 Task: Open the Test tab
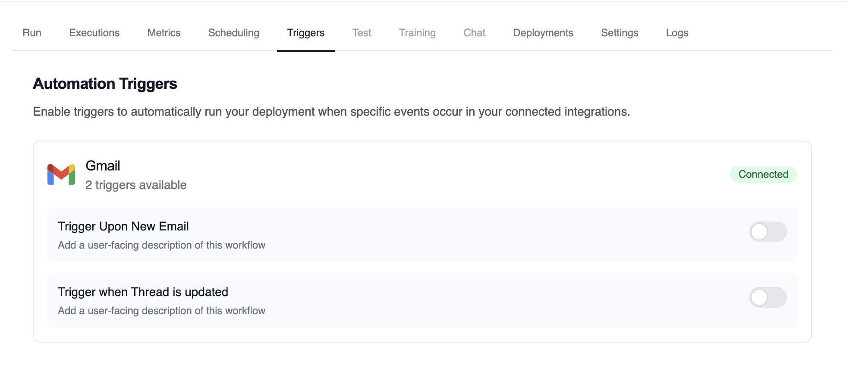[x=362, y=33]
